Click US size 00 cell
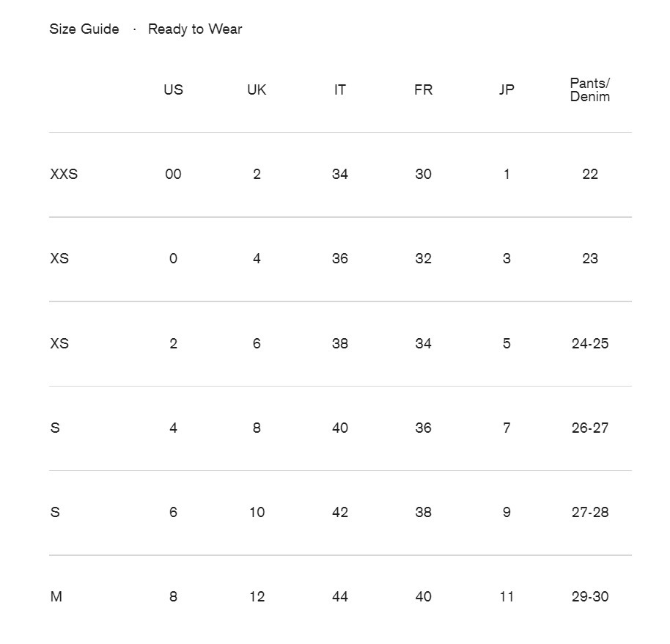This screenshot has height=644, width=670. tap(173, 174)
